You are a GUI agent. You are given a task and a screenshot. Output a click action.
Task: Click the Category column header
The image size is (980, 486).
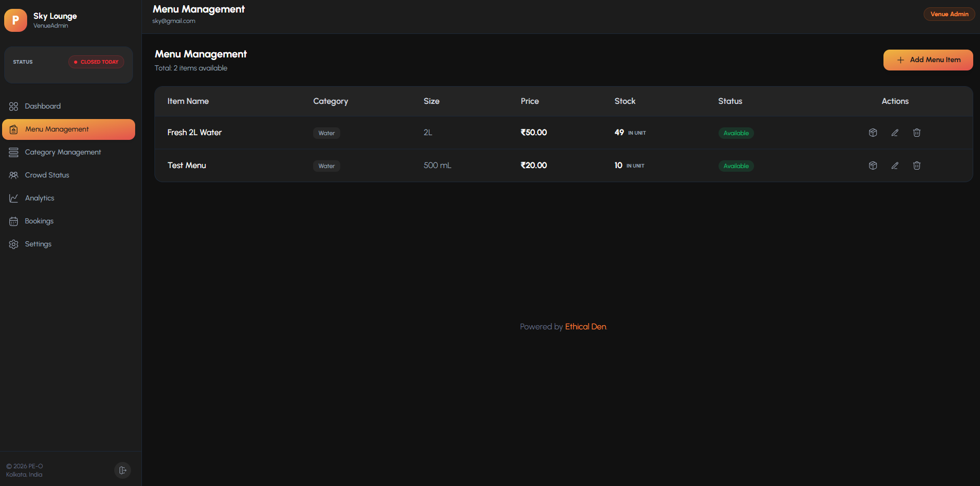click(x=330, y=101)
